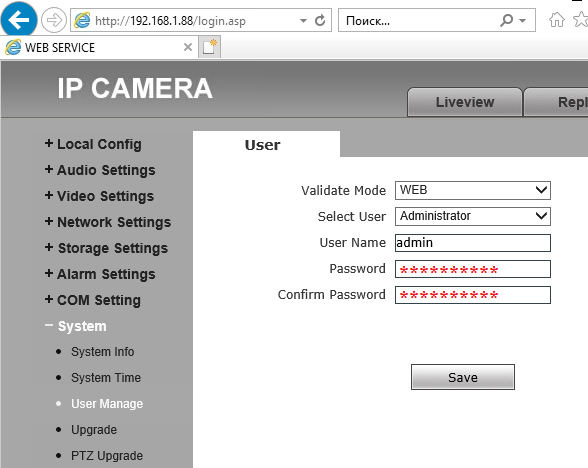Close the WEB SERVICE tab
588x468 pixels.
(188, 47)
